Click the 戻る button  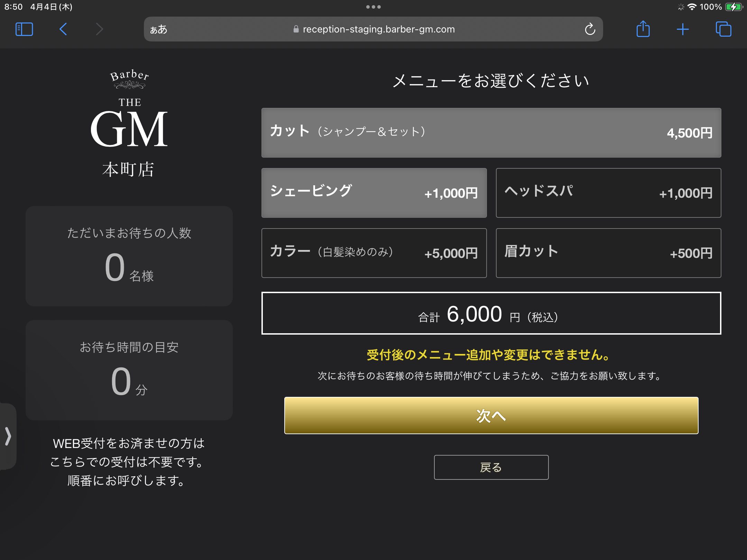pyautogui.click(x=491, y=467)
